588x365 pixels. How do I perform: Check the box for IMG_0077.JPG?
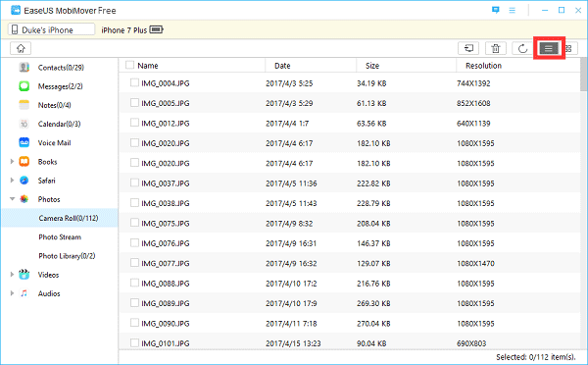coord(134,263)
